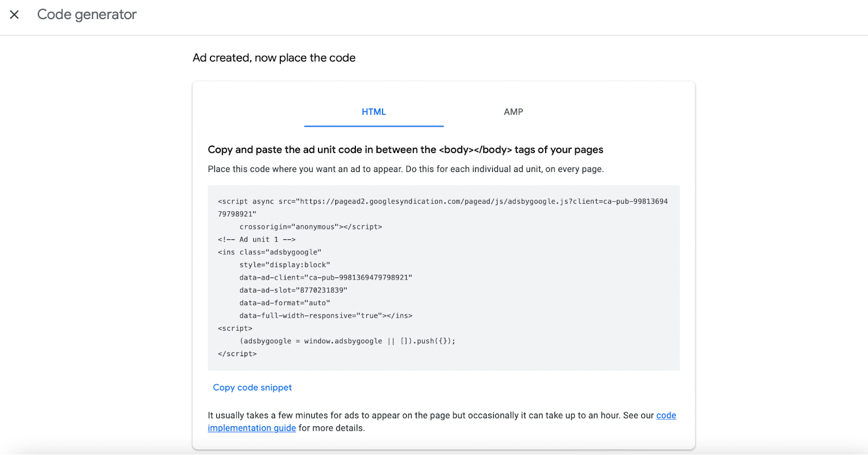Click the data-ad-slot="8770231839" line

(x=293, y=290)
